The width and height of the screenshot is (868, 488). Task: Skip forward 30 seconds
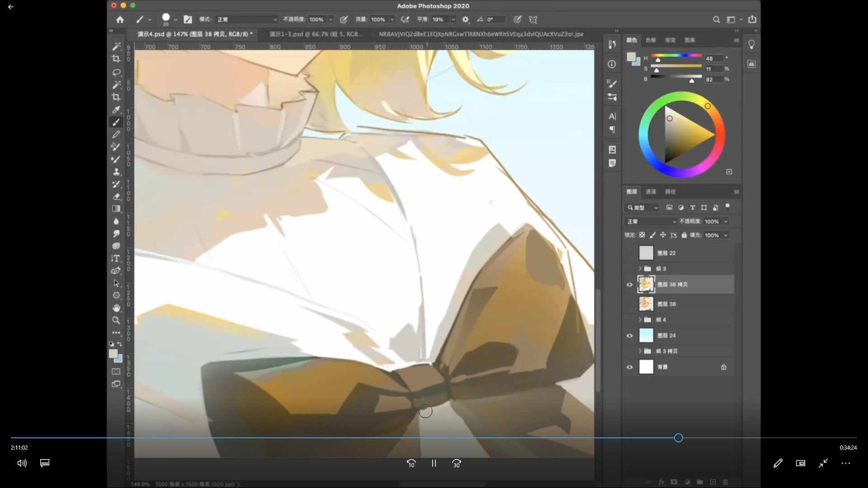tap(457, 463)
